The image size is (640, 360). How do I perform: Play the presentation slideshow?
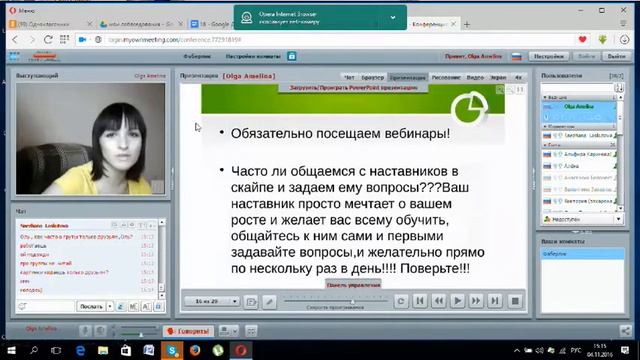click(457, 301)
